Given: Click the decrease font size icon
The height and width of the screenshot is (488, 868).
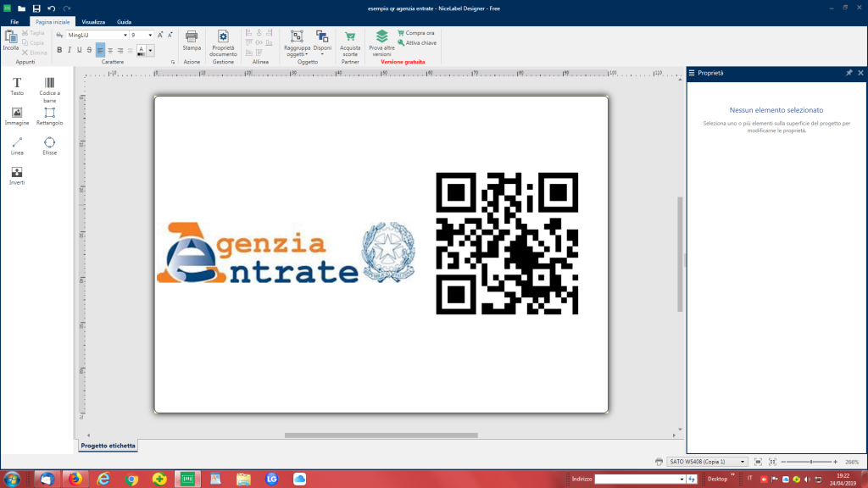Looking at the screenshot, I should pyautogui.click(x=170, y=35).
